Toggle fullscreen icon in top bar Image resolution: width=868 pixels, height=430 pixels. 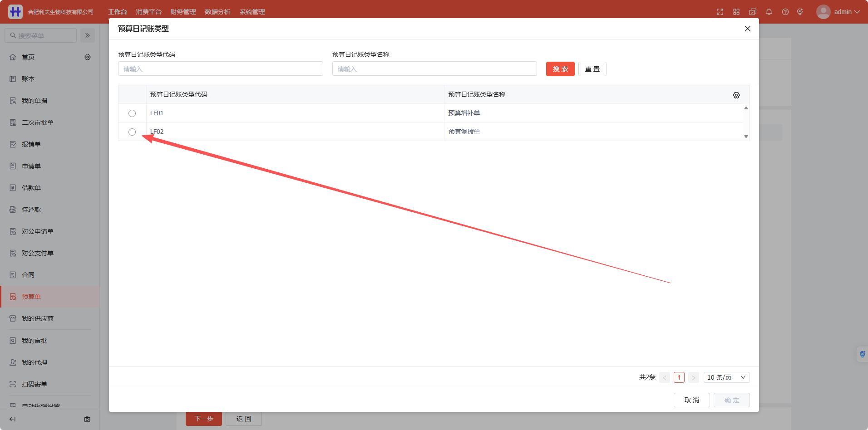pyautogui.click(x=720, y=12)
